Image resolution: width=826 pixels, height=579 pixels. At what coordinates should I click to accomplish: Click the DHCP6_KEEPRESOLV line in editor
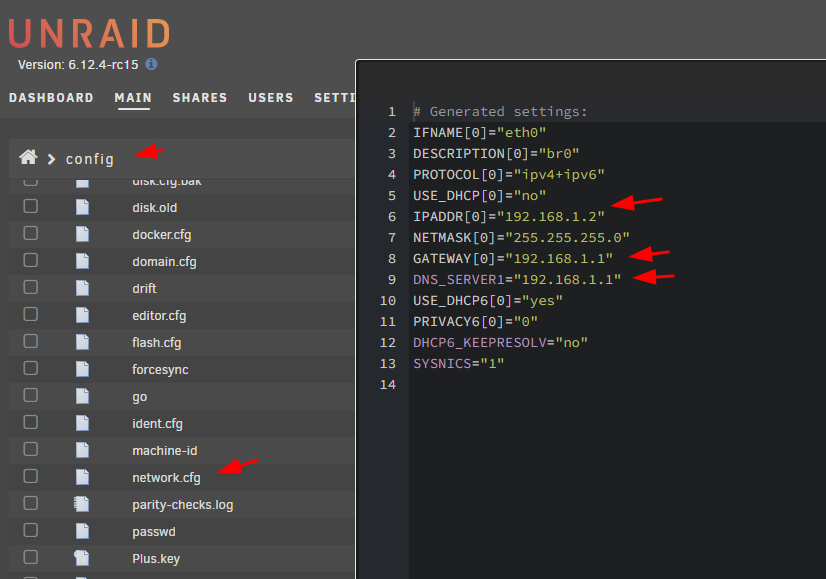(x=500, y=342)
